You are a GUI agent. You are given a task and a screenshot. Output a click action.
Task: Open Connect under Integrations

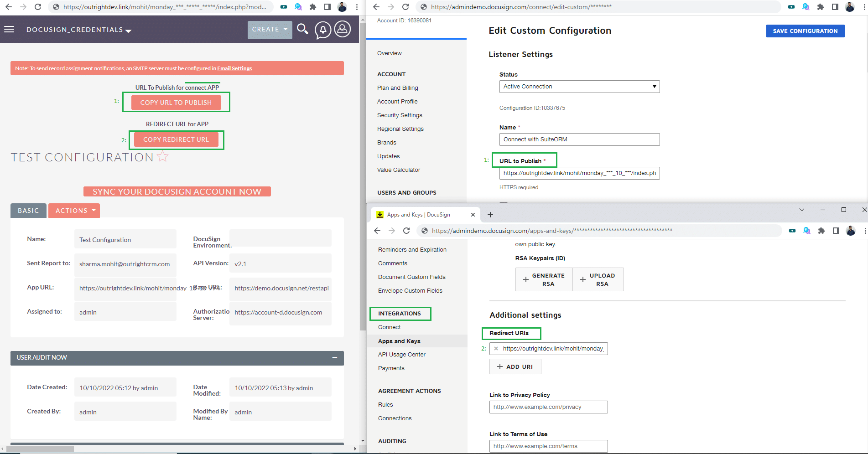(389, 327)
